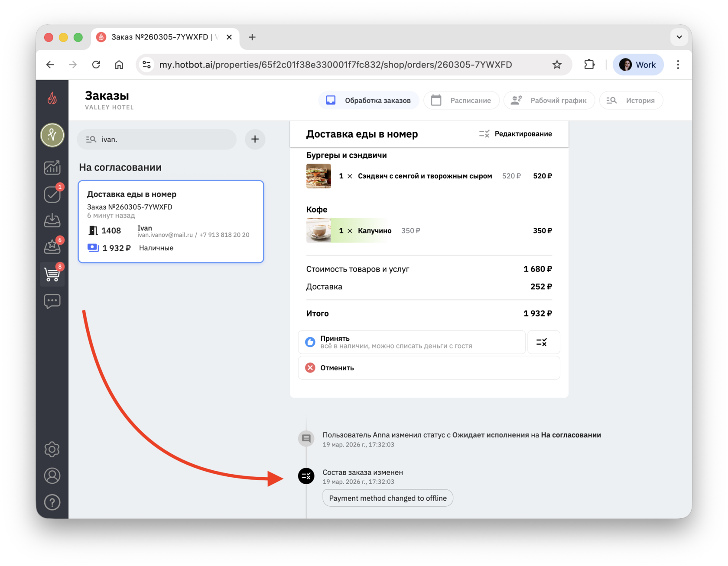
Task: Add a new order with plus button
Action: 255,139
